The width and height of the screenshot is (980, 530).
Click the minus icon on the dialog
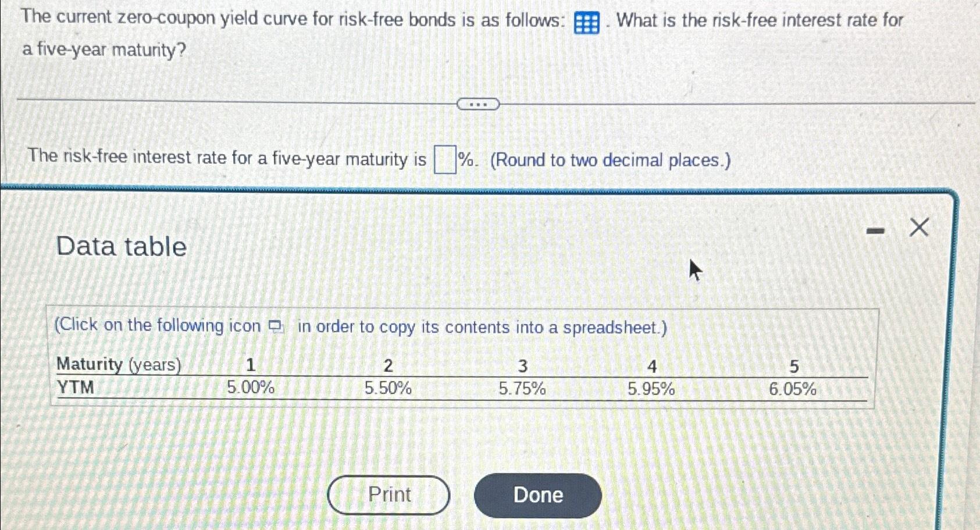[875, 230]
